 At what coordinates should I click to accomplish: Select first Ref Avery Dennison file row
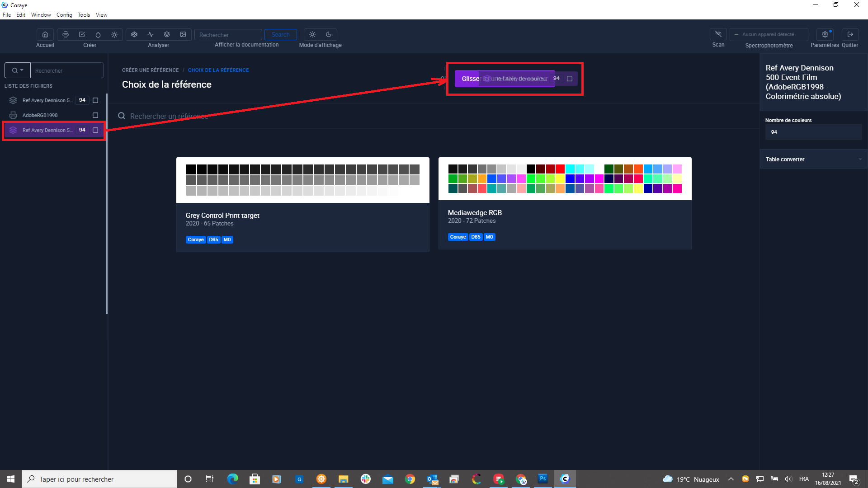click(53, 100)
